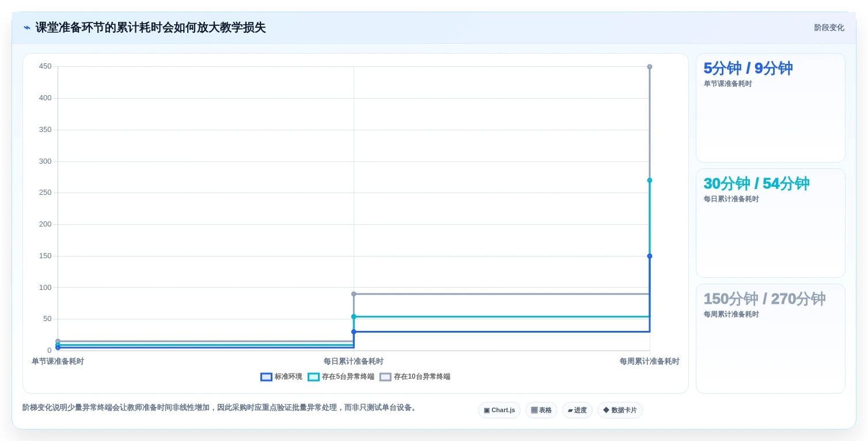Click the 数据卡片 tag button
Viewport: 868px width, 441px height.
[x=620, y=410]
